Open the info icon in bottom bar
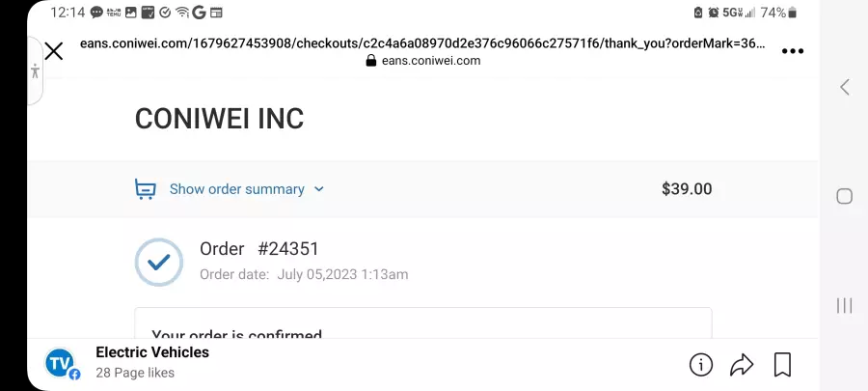 tap(701, 364)
